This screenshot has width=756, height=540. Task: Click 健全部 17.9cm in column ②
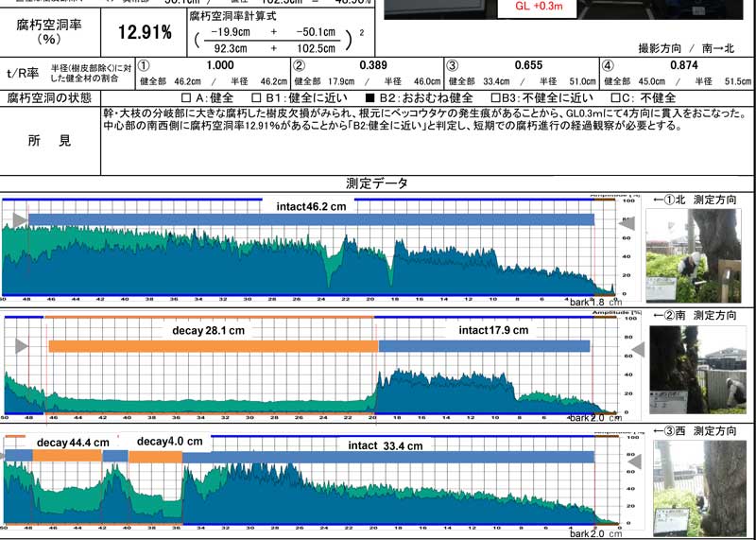pyautogui.click(x=324, y=81)
